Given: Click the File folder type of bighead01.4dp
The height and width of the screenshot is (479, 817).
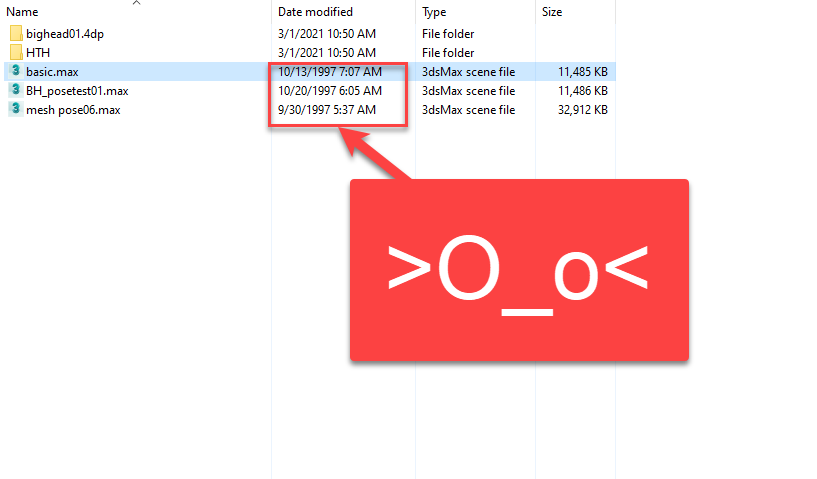Looking at the screenshot, I should 448,34.
